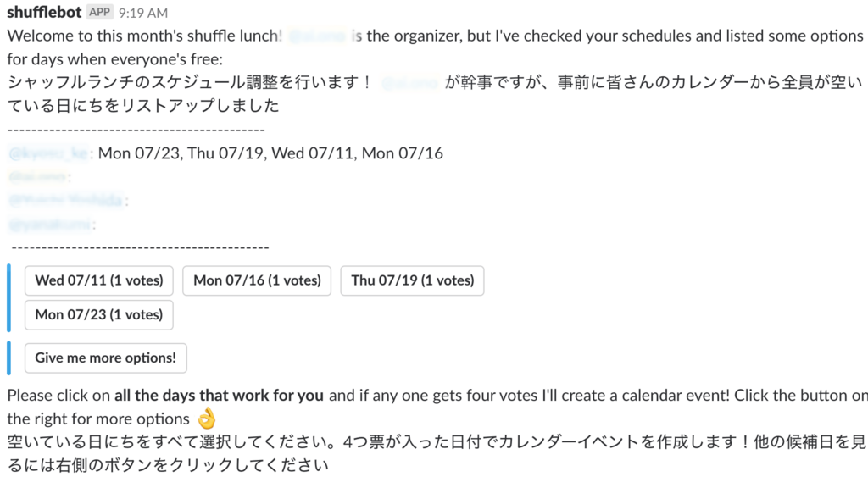Viewport: 868px width, 488px height.
Task: Click blue bar beside Give me more options
Action: click(x=8, y=358)
